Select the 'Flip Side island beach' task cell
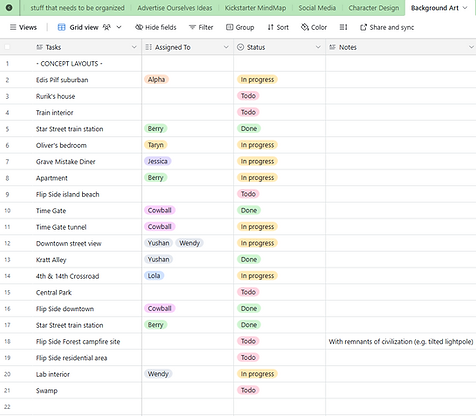The image size is (476, 416). click(x=87, y=194)
